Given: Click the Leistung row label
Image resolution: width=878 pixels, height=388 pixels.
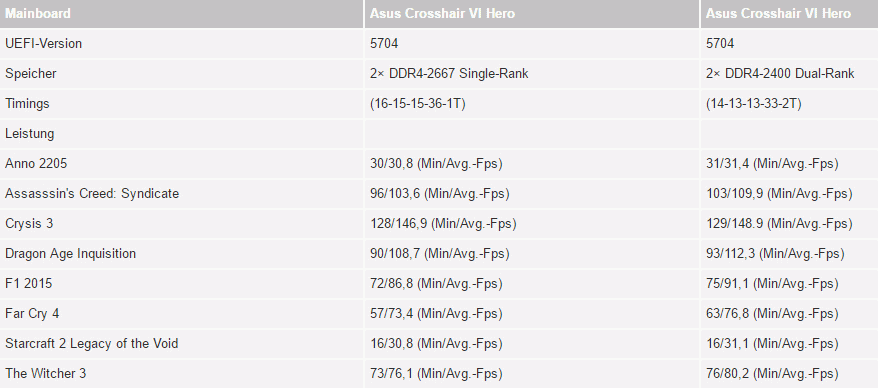Looking at the screenshot, I should [30, 133].
